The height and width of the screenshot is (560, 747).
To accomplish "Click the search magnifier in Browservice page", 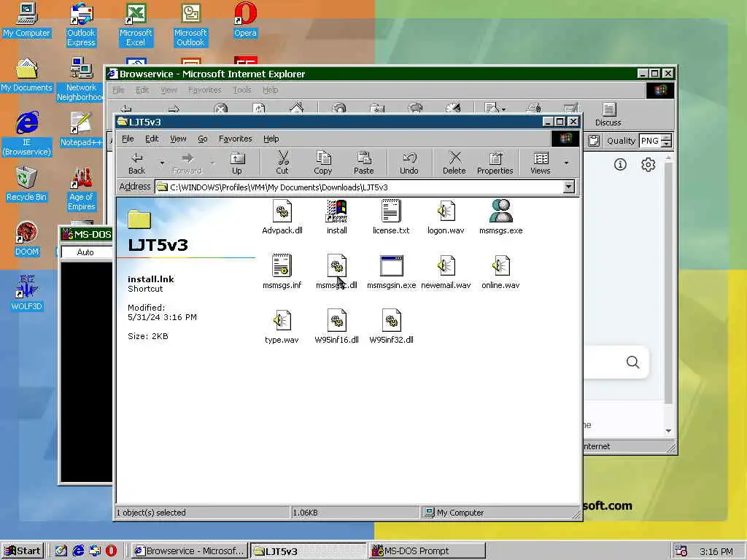I will click(x=632, y=362).
